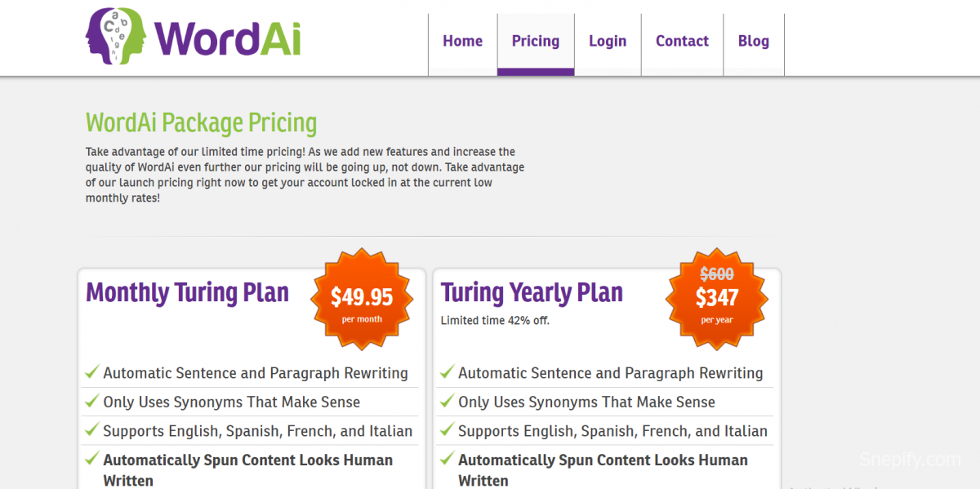
Task: Open the Contact page
Action: tap(682, 42)
